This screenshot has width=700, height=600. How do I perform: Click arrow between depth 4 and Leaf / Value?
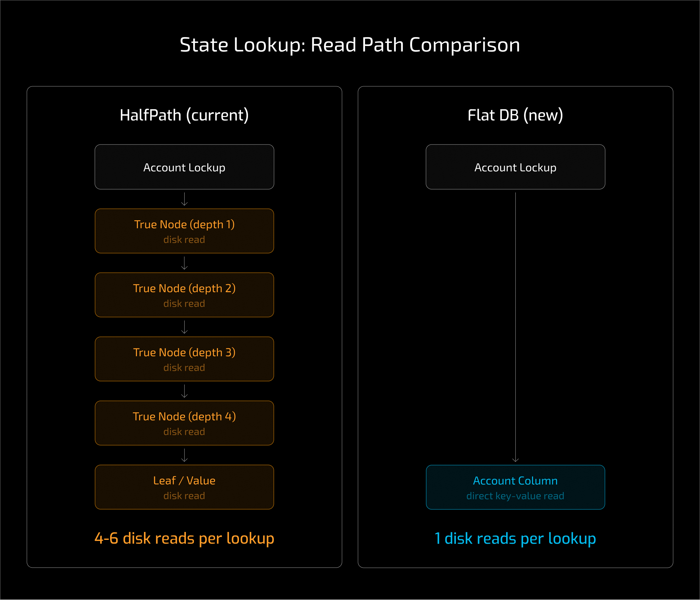pos(185,455)
